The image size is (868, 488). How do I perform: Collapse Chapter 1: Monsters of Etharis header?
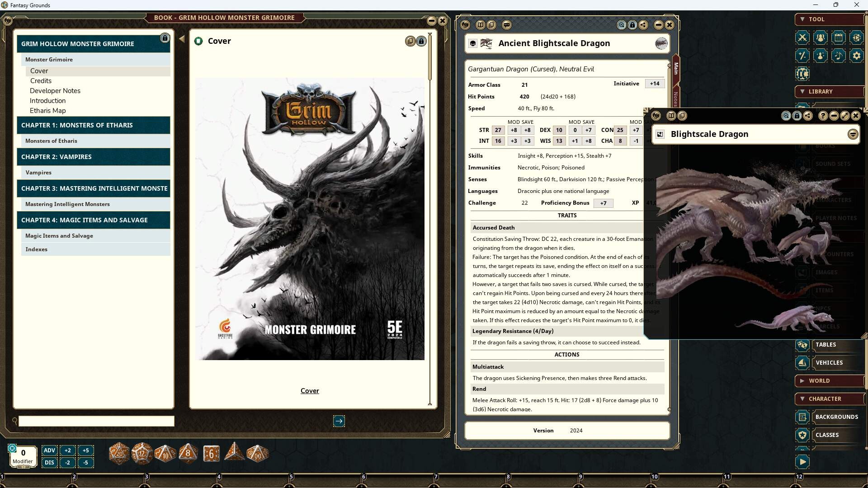tap(94, 125)
